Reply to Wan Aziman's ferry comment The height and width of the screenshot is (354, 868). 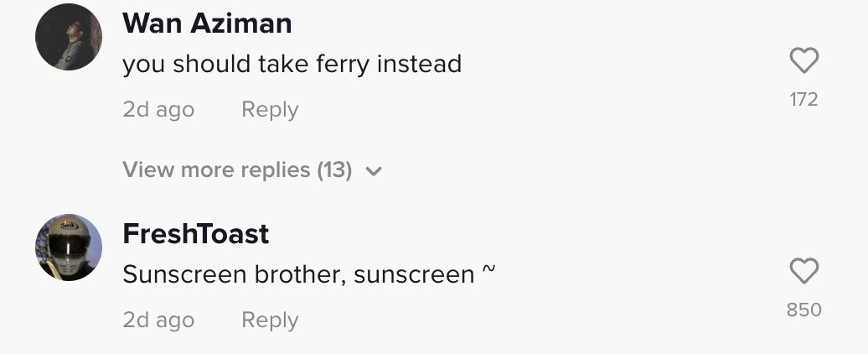(270, 110)
